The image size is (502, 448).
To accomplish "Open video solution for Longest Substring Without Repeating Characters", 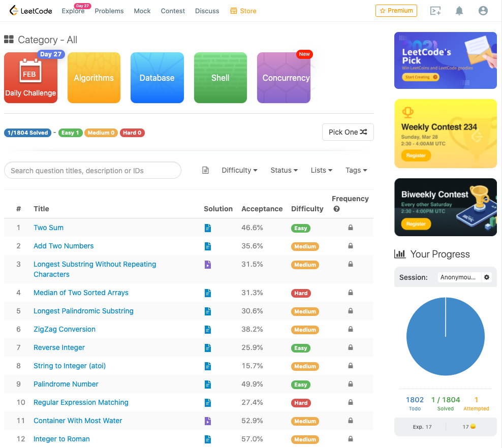I will click(208, 264).
